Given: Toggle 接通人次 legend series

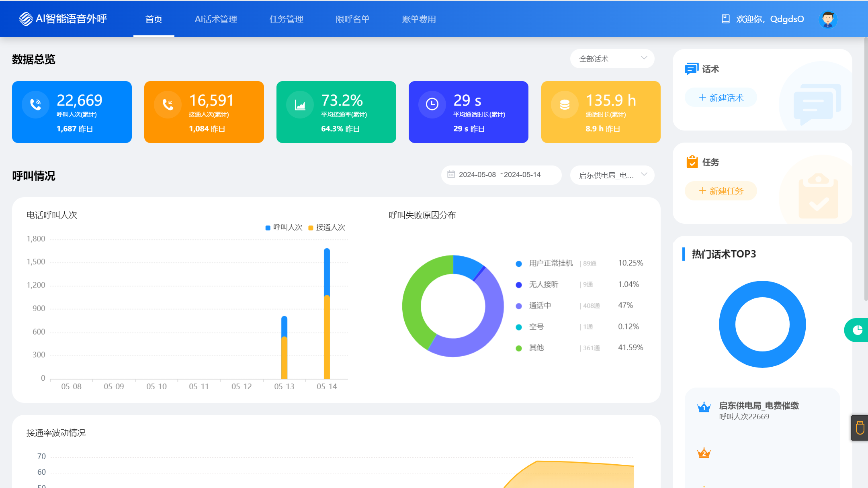Looking at the screenshot, I should tap(327, 227).
